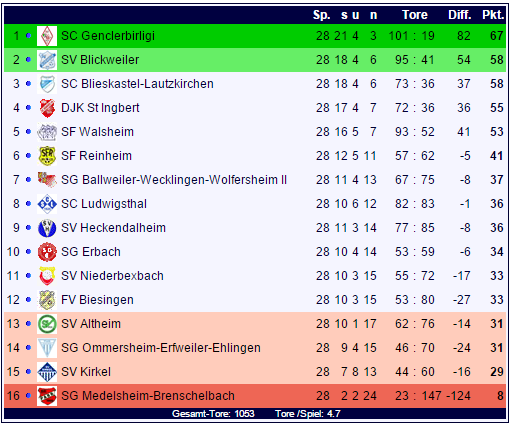Click the Pkt. column header
The height and width of the screenshot is (424, 515).
pyautogui.click(x=493, y=15)
